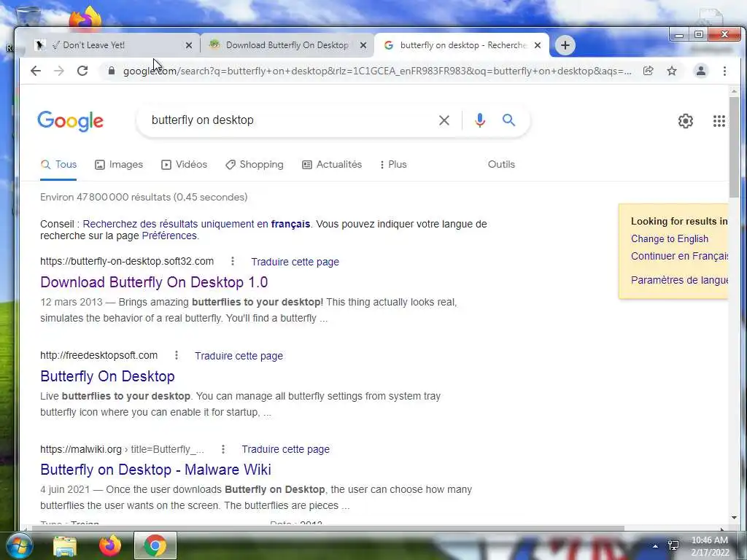Submit search with magnifier icon
This screenshot has height=560, width=747.
pos(508,120)
